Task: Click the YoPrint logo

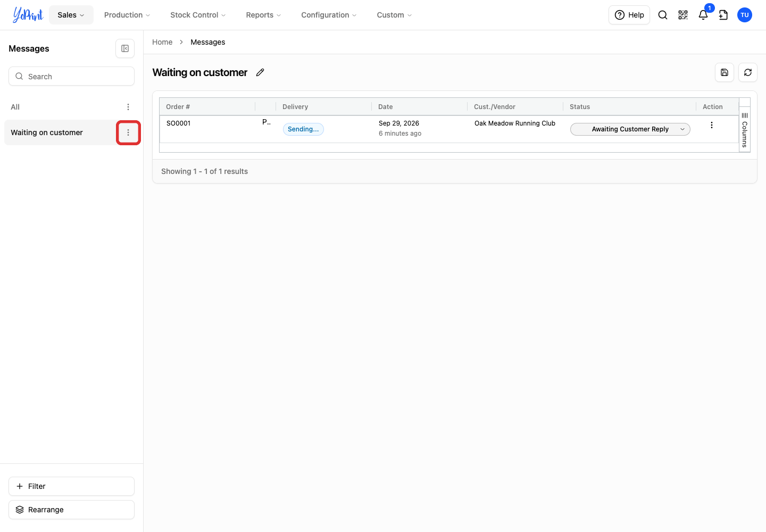Action: [x=28, y=15]
